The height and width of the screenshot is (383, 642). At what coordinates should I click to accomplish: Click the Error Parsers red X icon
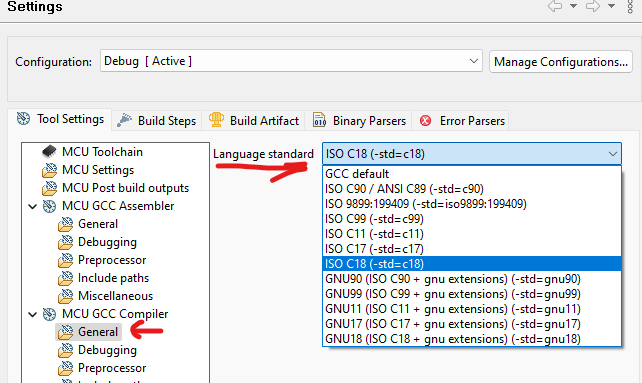[x=425, y=121]
